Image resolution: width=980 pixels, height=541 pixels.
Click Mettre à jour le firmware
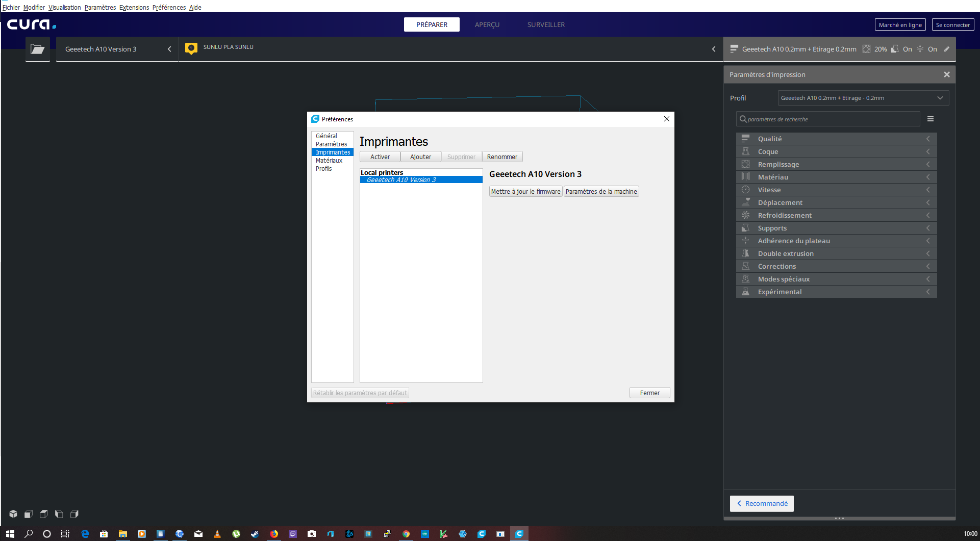tap(526, 191)
